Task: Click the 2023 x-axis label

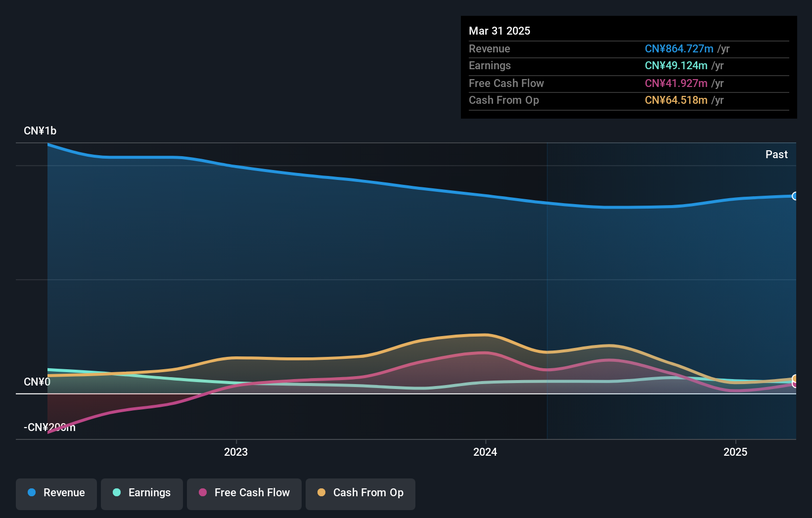Action: [236, 452]
